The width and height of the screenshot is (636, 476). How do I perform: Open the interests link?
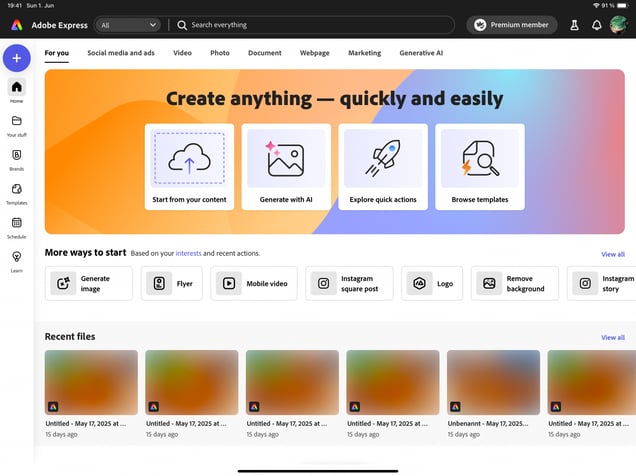pos(188,254)
